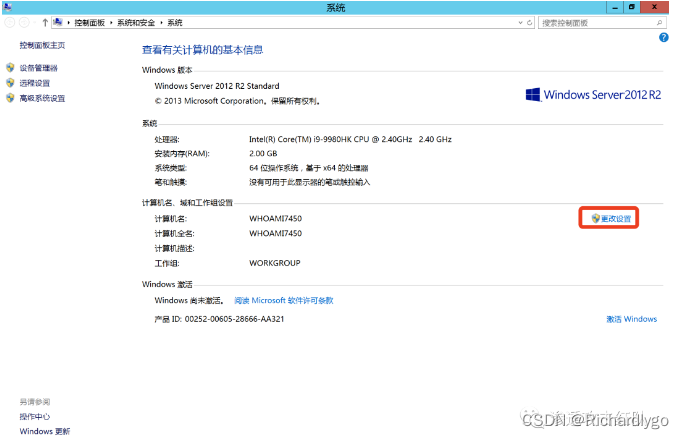Click the product ID 00252-00605-28666-AA321 text

point(234,319)
